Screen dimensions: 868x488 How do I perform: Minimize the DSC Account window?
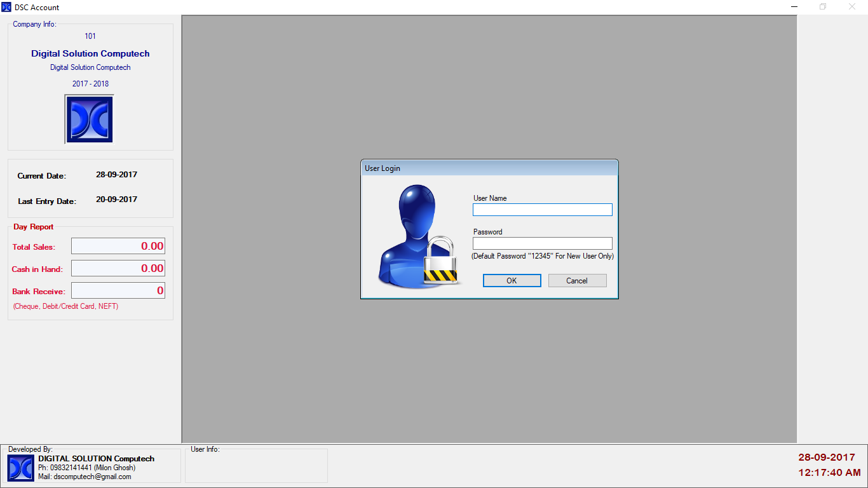pos(794,7)
